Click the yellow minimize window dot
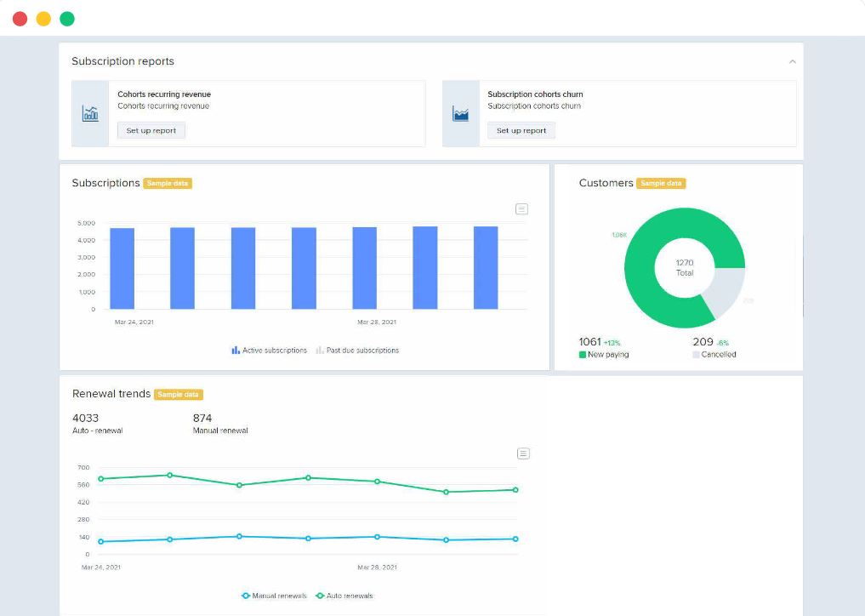 click(43, 19)
